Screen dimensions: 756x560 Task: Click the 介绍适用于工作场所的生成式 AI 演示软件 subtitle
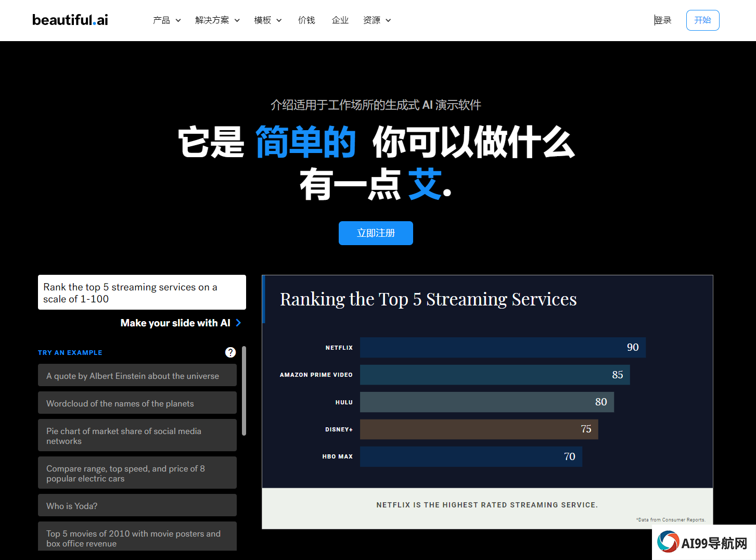pos(376,105)
